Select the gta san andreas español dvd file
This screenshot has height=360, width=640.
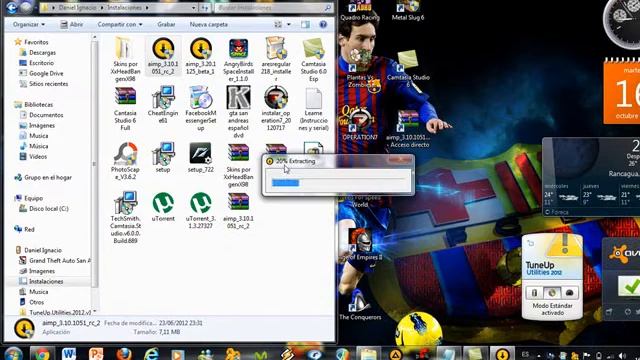click(238, 112)
